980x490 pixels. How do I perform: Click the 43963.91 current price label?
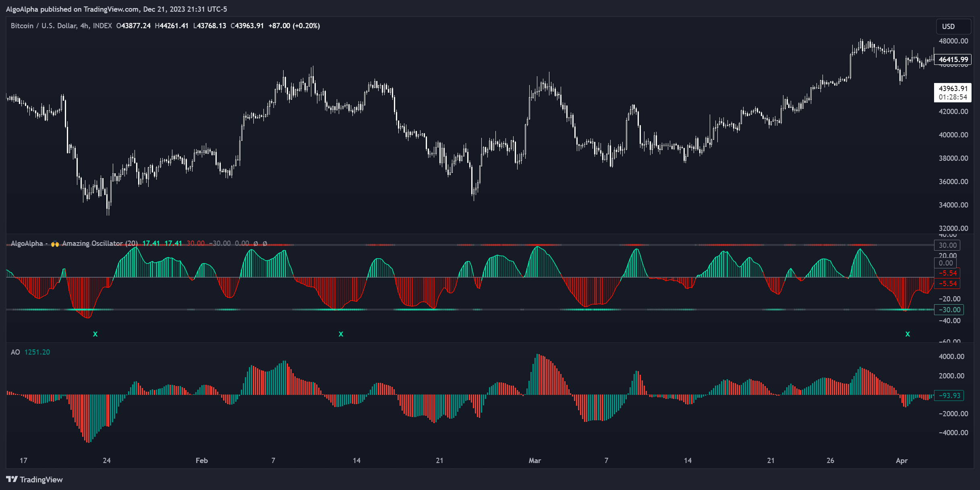tap(953, 88)
